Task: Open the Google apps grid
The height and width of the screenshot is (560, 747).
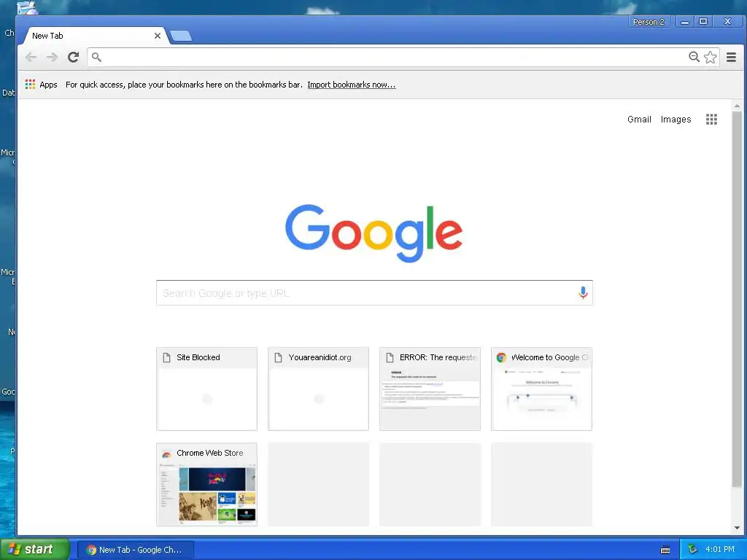Action: click(x=711, y=119)
